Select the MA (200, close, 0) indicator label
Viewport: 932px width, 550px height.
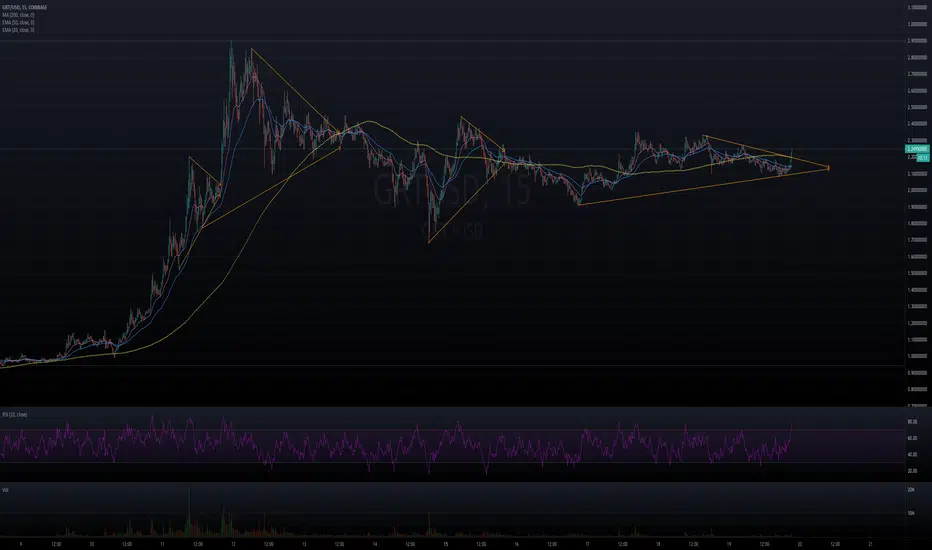pyautogui.click(x=18, y=15)
